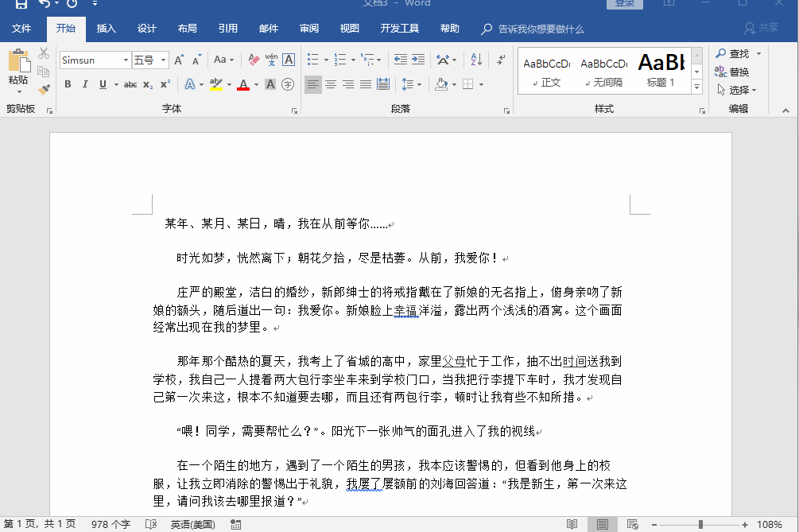Expand the styles gallery more arrow
Image resolution: width=799 pixels, height=532 pixels.
696,87
